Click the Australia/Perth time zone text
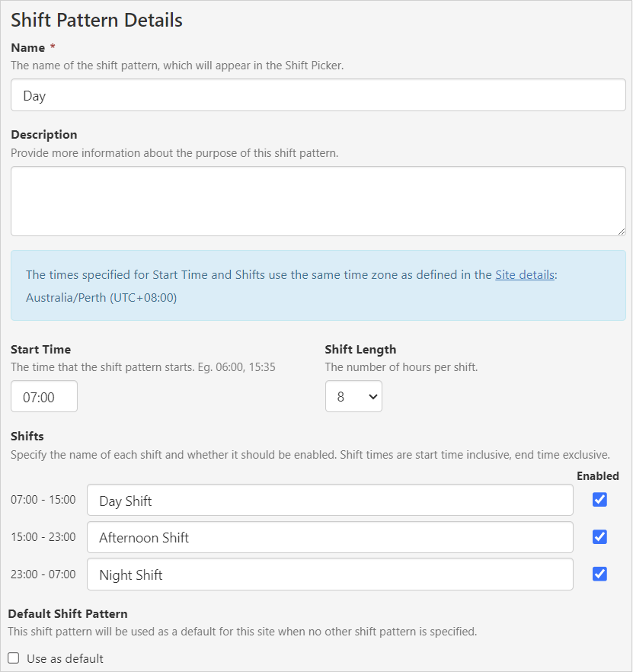Screen dimensions: 633x672 101,298
